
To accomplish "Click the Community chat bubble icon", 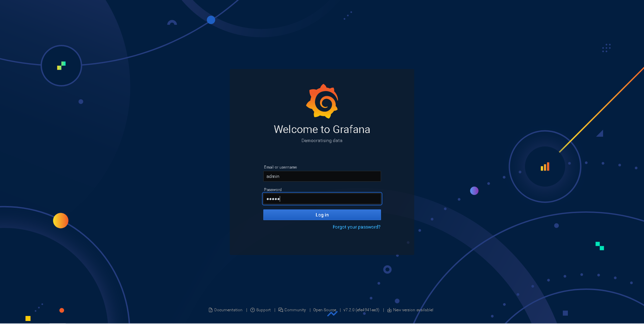I will click(280, 310).
